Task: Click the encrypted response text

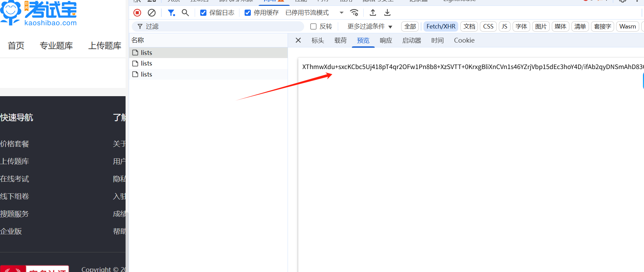Action: coord(473,67)
